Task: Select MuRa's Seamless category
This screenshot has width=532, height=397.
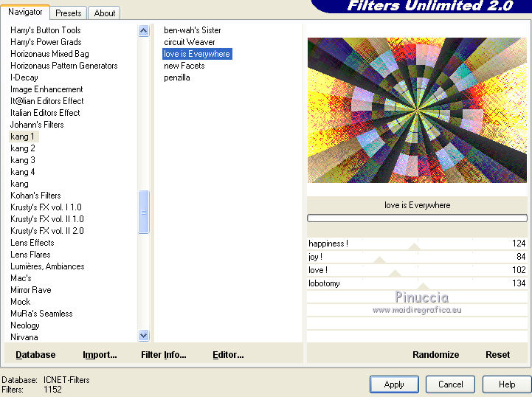Action: pos(41,314)
